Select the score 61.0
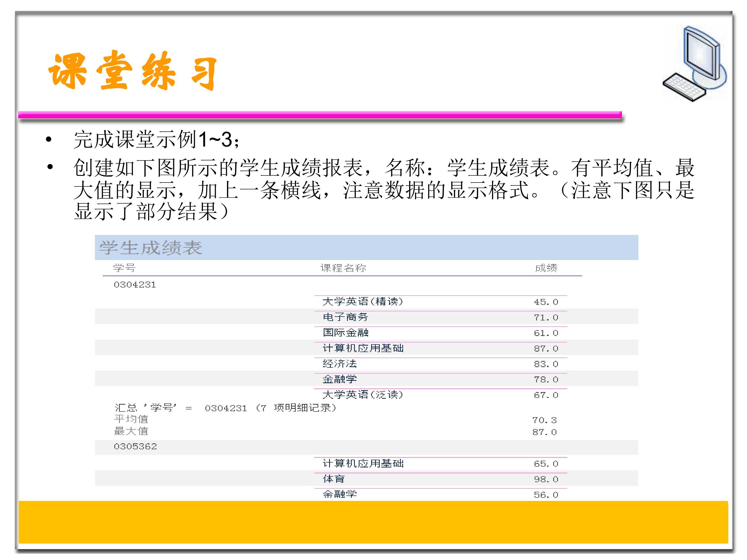 click(546, 333)
